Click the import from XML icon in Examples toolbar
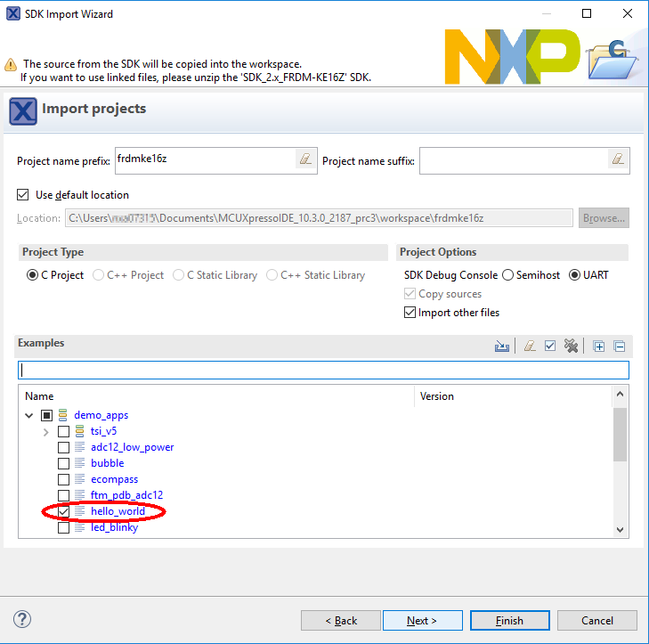The height and width of the screenshot is (644, 649). click(502, 346)
